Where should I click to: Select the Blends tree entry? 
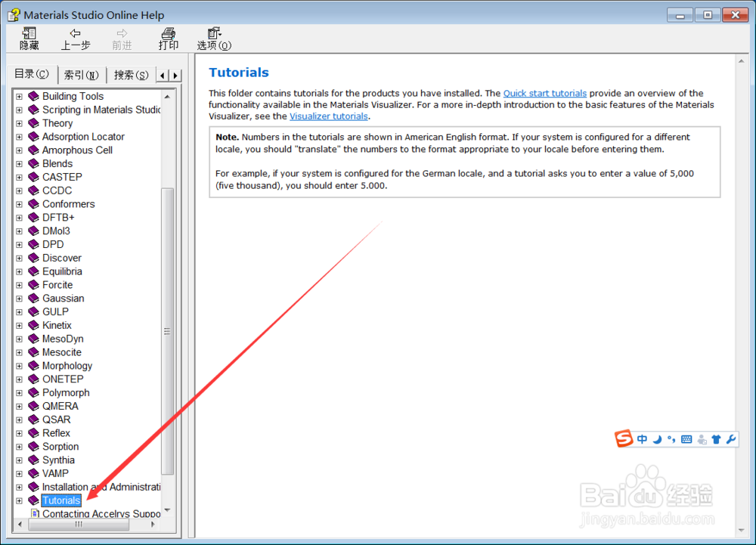pyautogui.click(x=57, y=164)
